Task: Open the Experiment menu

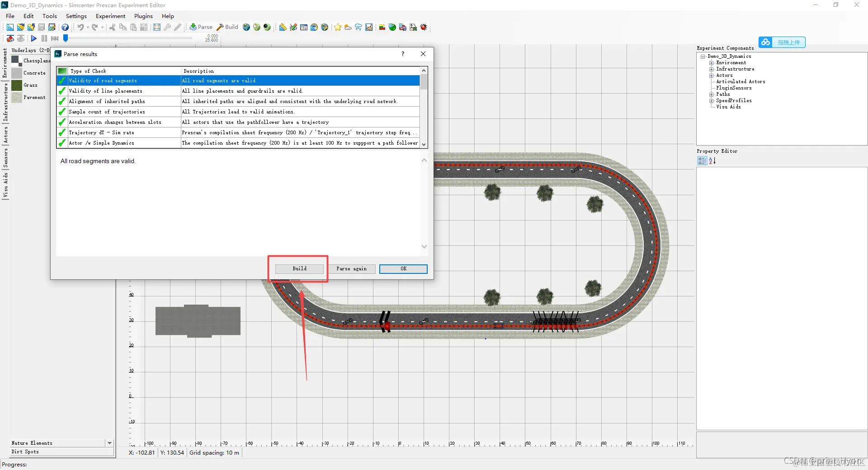Action: (110, 16)
